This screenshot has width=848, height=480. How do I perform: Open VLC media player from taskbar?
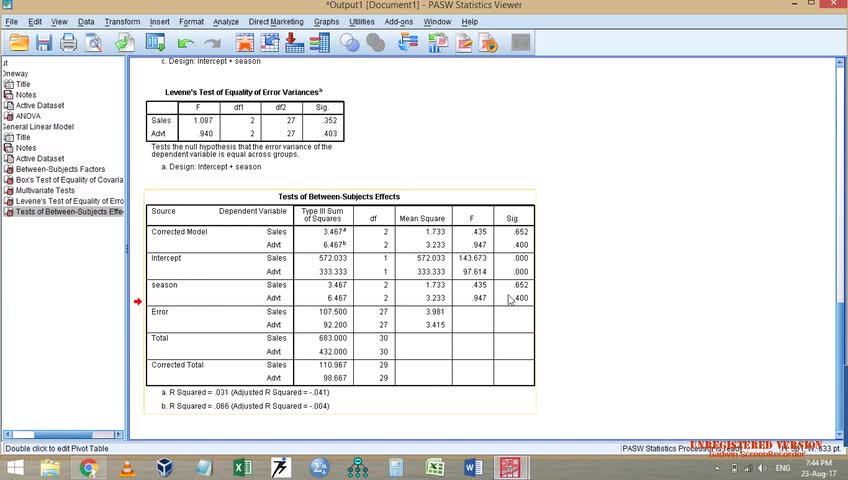(127, 468)
